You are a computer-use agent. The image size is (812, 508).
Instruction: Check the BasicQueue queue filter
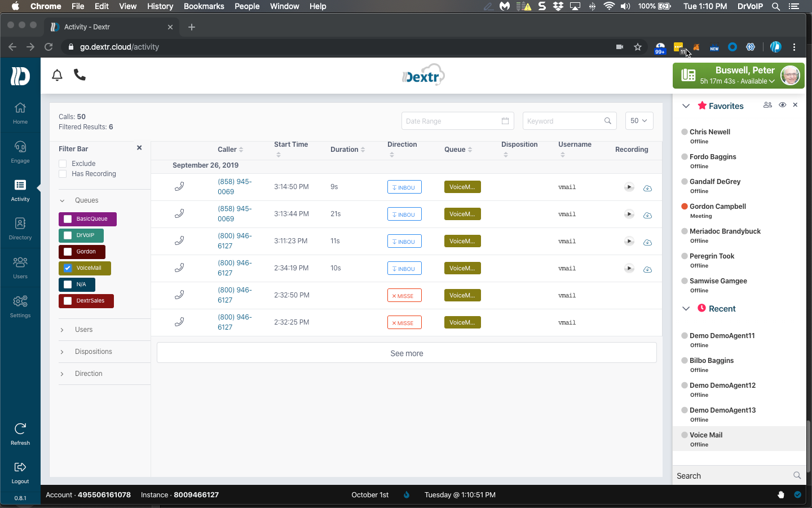pos(68,219)
